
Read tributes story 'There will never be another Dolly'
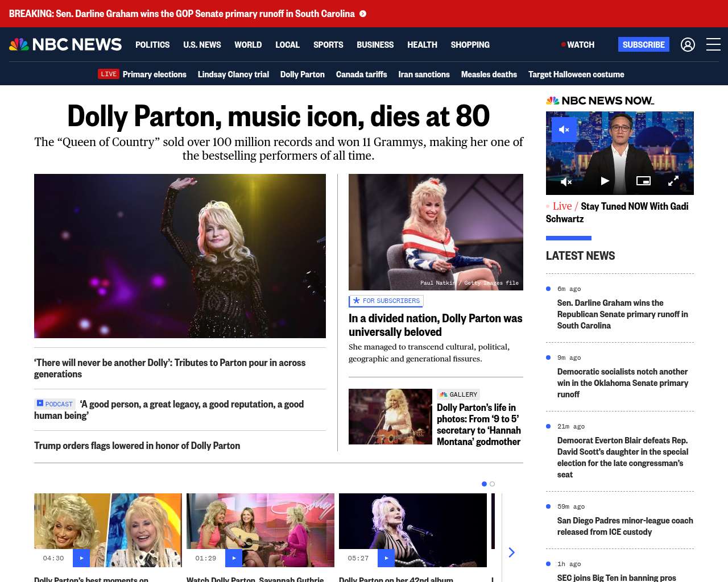point(169,368)
